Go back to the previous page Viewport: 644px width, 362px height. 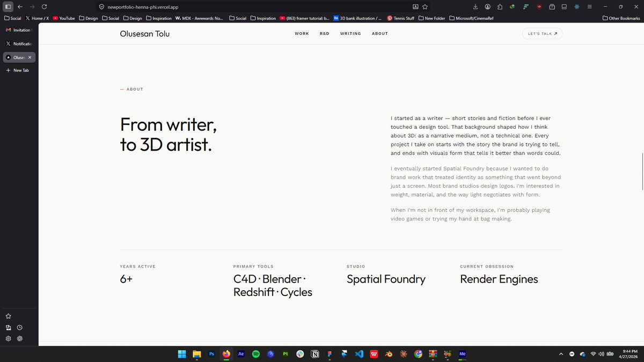(20, 6)
